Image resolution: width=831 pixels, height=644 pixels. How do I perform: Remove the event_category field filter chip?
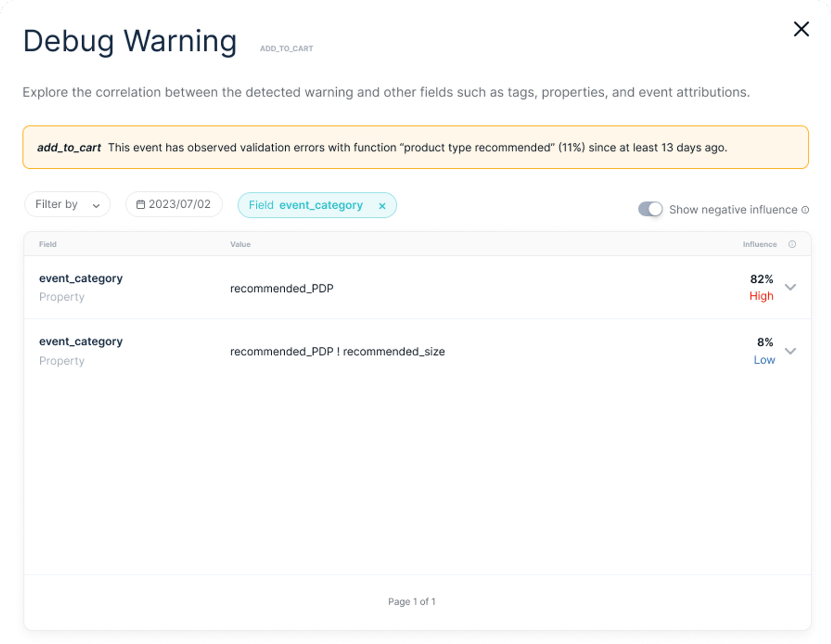pos(382,206)
